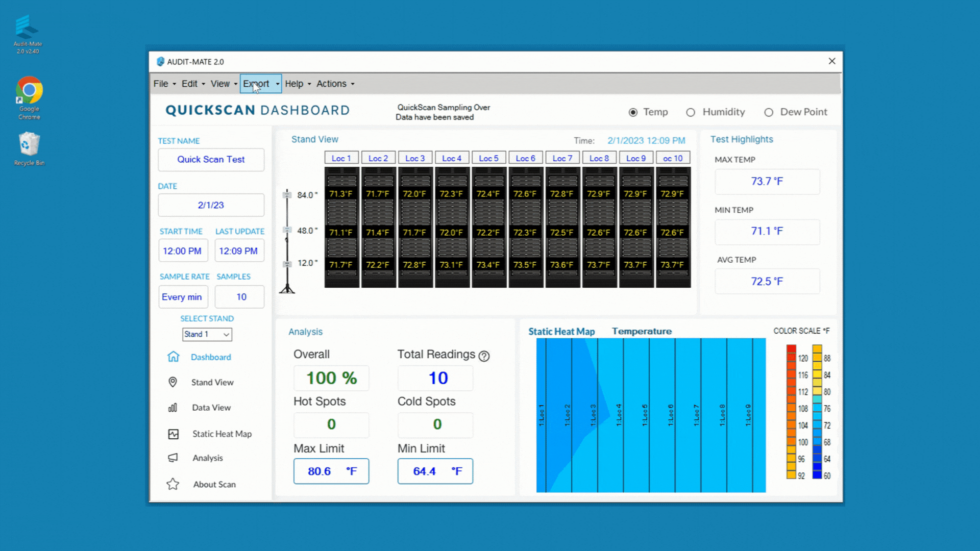980x551 pixels.
Task: Click the Last Update 12:09 PM field
Action: 239,251
